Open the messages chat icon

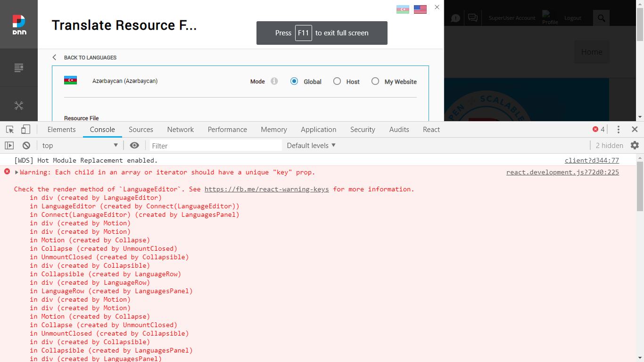[472, 17]
